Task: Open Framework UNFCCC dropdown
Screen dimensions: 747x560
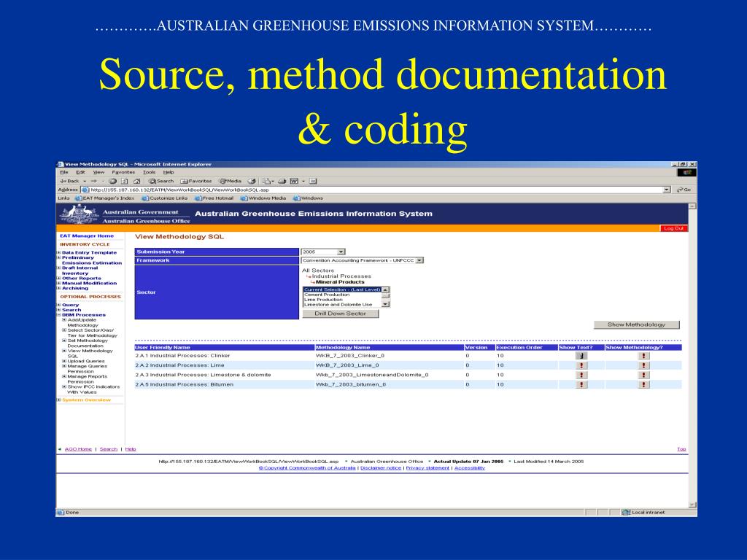Action: 363,260
